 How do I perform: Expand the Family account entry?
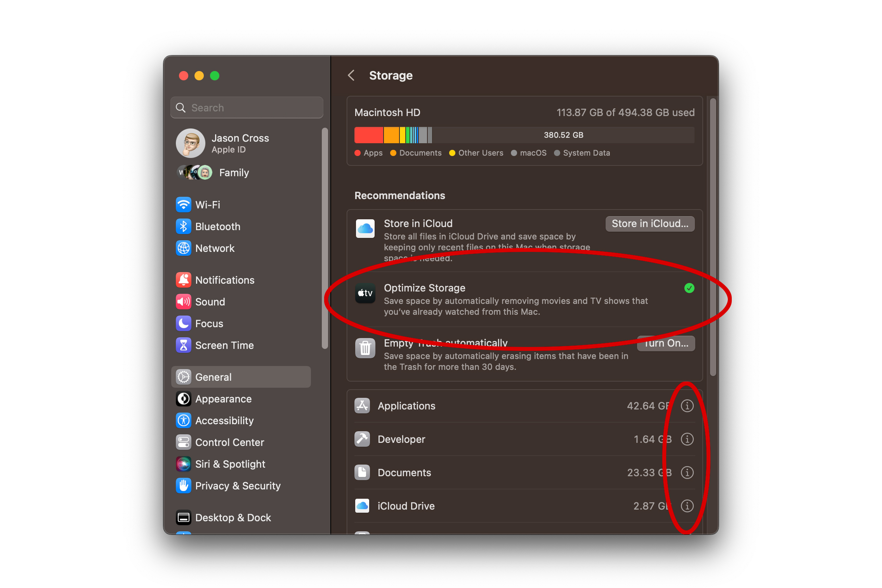(x=233, y=172)
